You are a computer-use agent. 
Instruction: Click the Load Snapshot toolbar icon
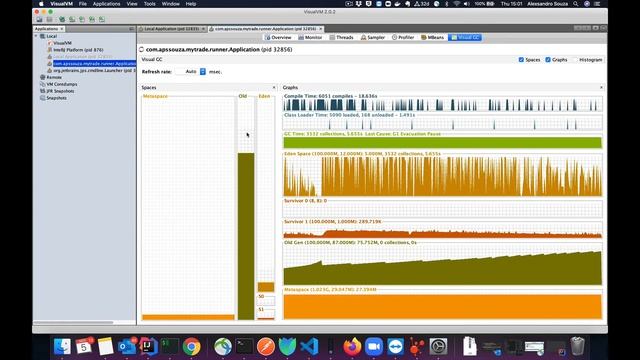[x=39, y=19]
